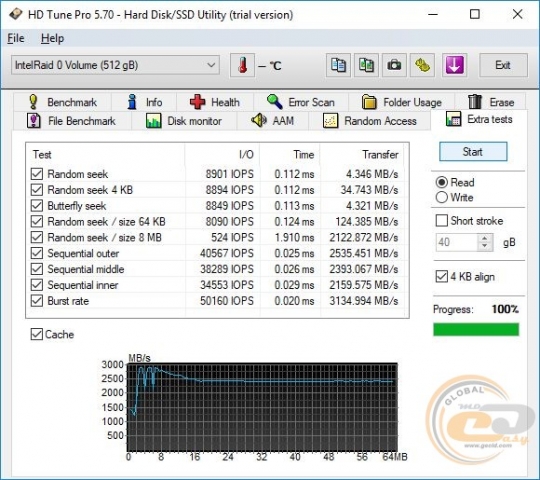Click the 34.743 MB/s transfer value

tap(369, 190)
